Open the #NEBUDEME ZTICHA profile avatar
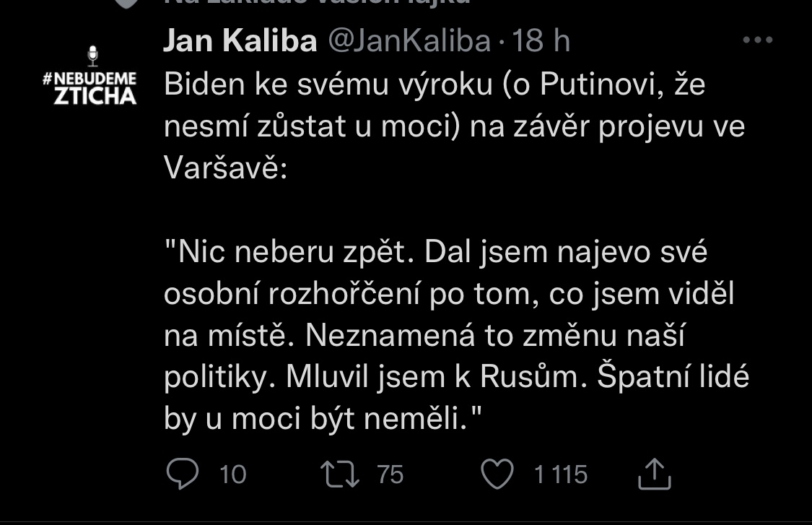This screenshot has height=525, width=812. click(91, 78)
